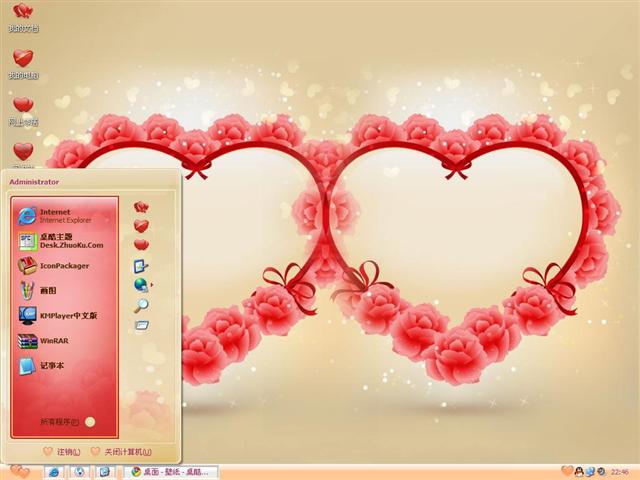640x480 pixels.
Task: Open Internet Explorer from the Start menu
Action: 62,215
